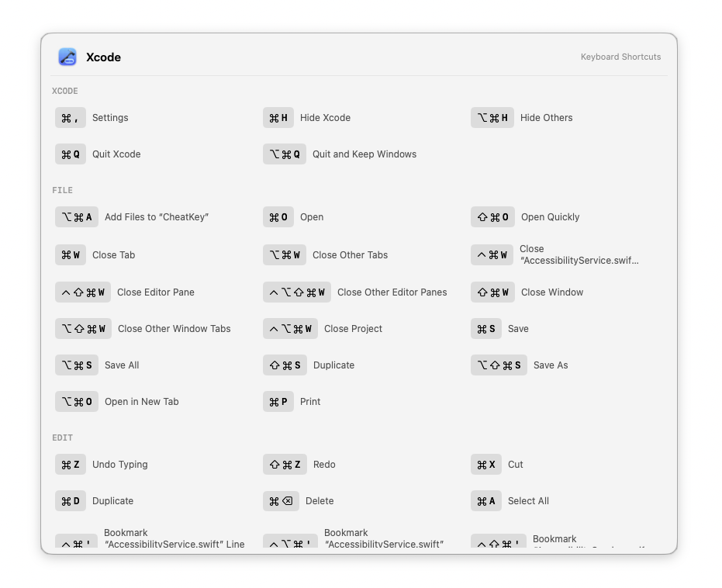Click the ⌘H Hide Xcode key badge

[x=278, y=118]
